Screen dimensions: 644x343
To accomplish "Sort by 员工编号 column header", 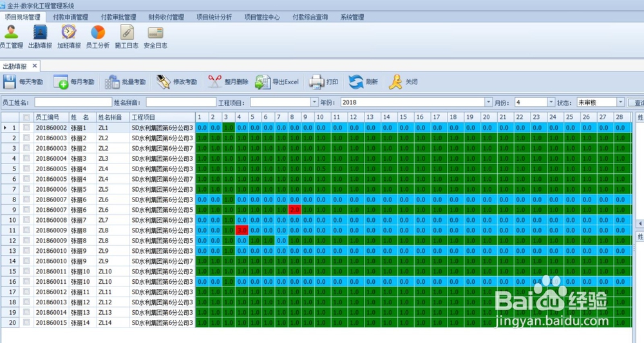I will tap(51, 117).
